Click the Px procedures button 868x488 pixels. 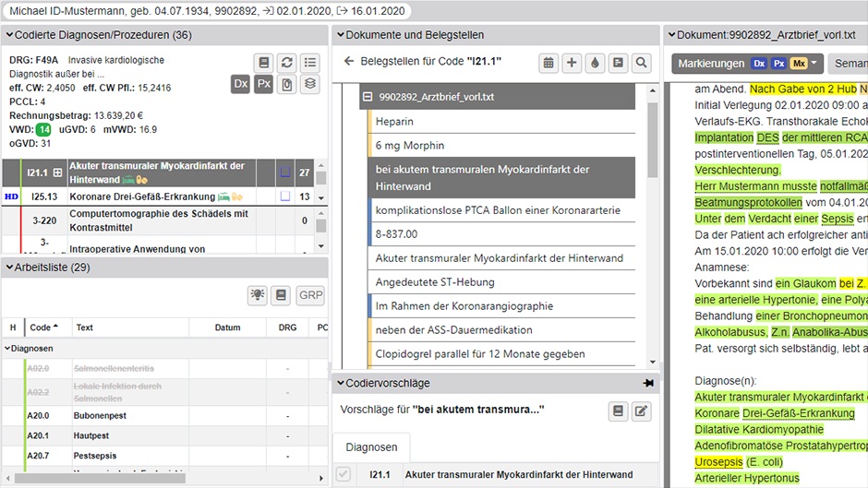(x=264, y=84)
